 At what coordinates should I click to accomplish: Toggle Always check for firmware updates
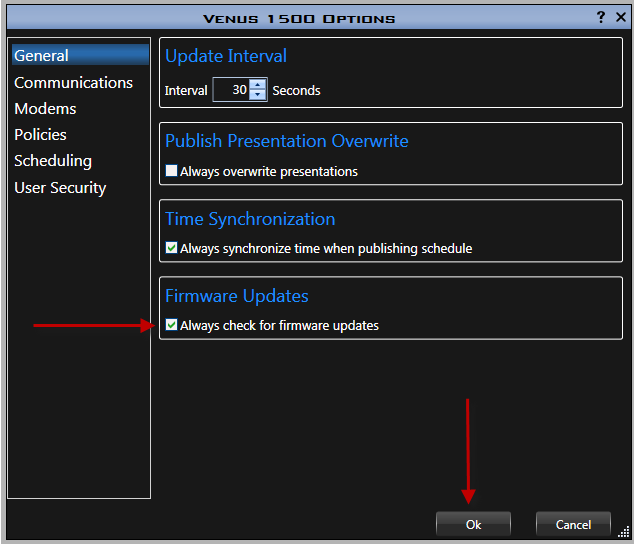click(172, 325)
